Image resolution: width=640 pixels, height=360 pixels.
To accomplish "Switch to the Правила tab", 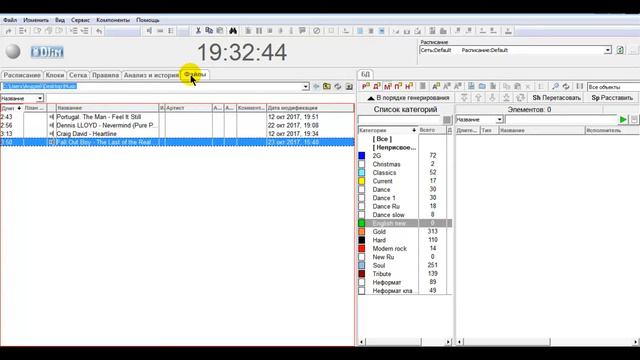I will [105, 75].
